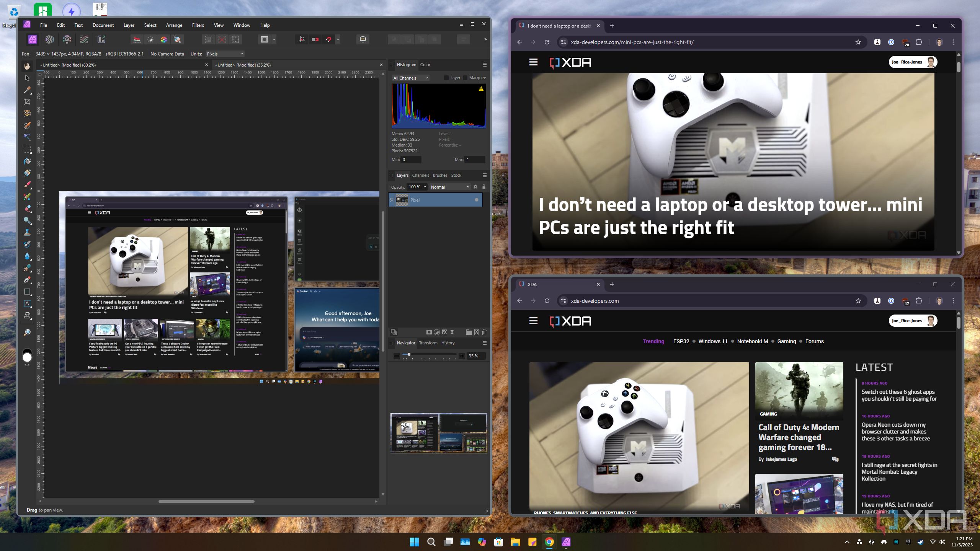Switch to the Channels panel tab

click(420, 175)
